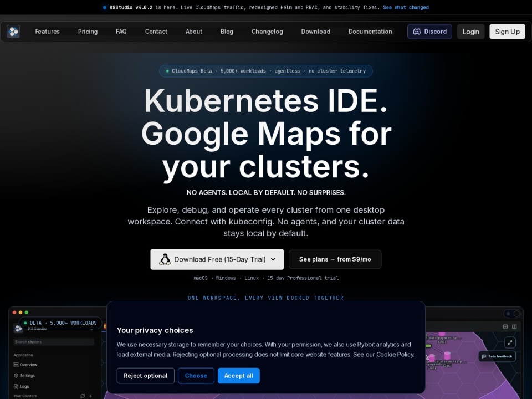Viewport: 532px width, 399px height.
Task: Click the upload panel icon in preview toolbar
Action: [x=505, y=327]
